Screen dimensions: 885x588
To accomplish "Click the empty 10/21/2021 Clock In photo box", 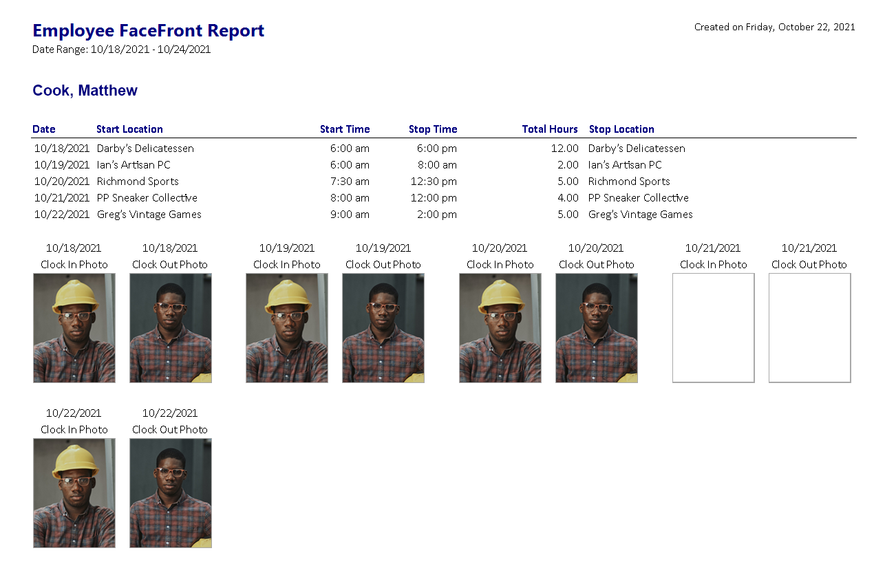I will coord(713,327).
